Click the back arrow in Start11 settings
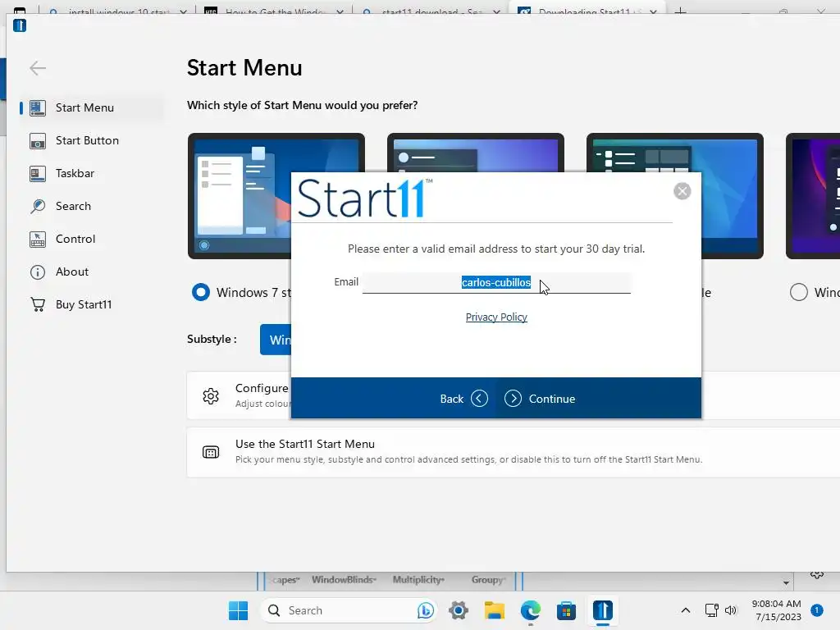 click(38, 68)
